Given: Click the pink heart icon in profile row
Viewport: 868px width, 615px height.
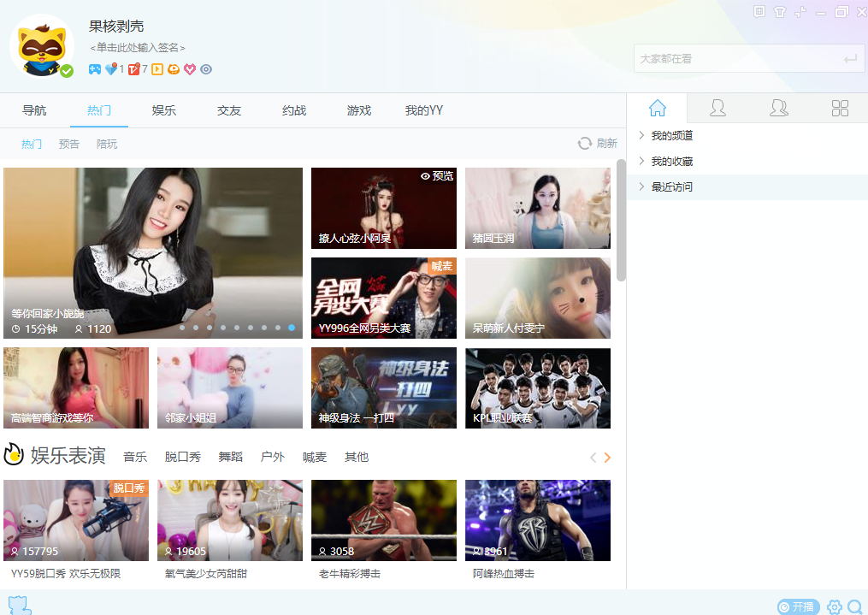Looking at the screenshot, I should coord(190,68).
